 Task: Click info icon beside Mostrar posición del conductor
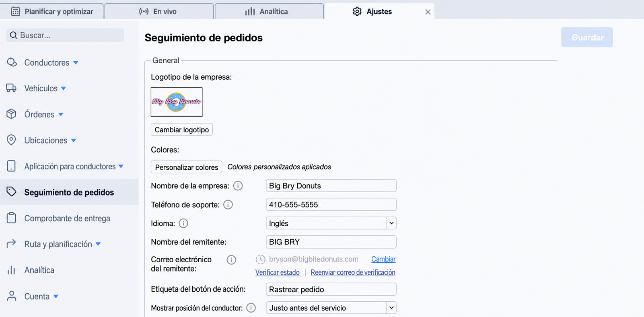click(x=251, y=308)
